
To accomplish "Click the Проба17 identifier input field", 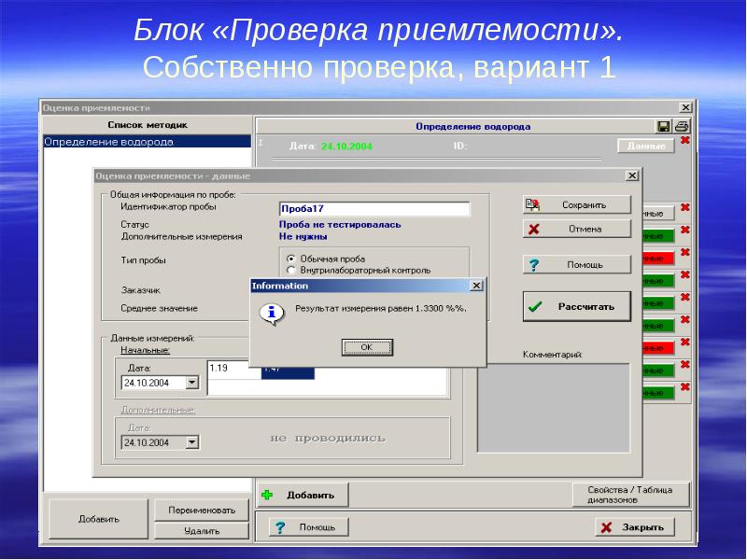I will pos(373,207).
